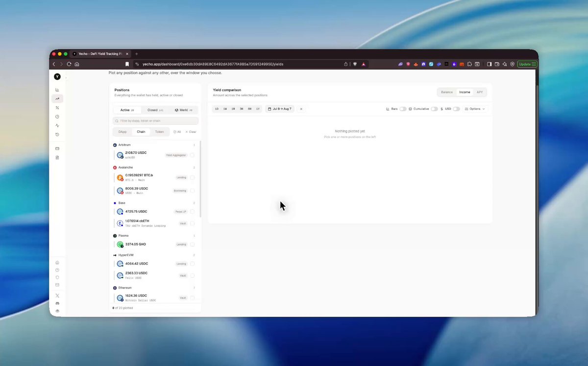Click the filter by dapp, token or chain field

[155, 121]
